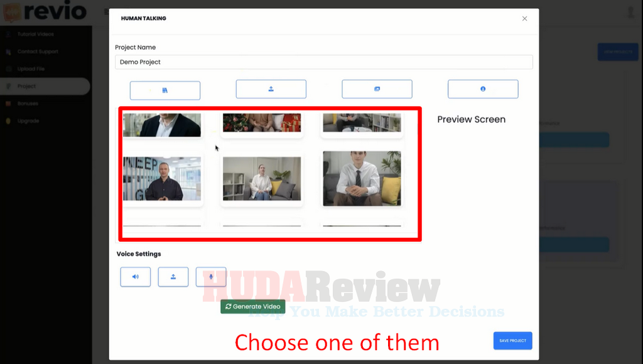Select the avatar person icon button
This screenshot has height=364, width=643.
483,89
